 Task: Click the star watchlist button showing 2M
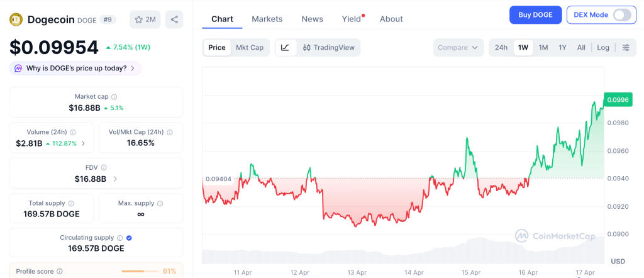coord(145,19)
